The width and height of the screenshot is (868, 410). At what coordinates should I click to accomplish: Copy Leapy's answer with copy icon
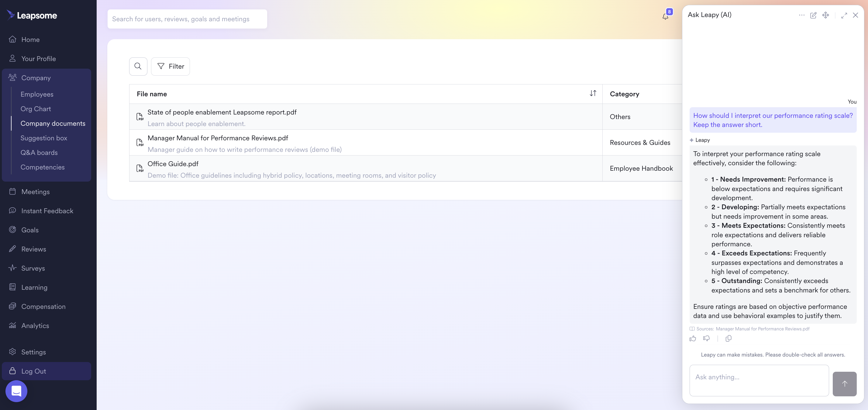click(728, 339)
